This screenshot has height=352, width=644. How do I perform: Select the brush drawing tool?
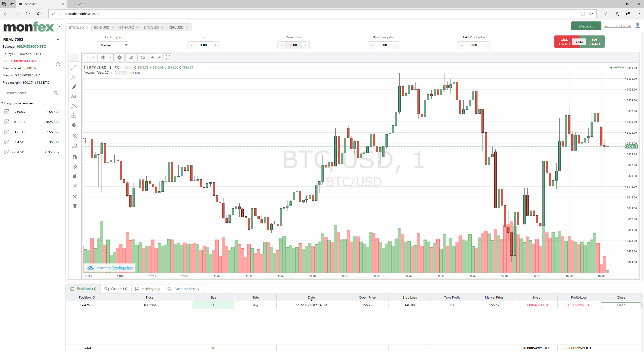coord(74,87)
